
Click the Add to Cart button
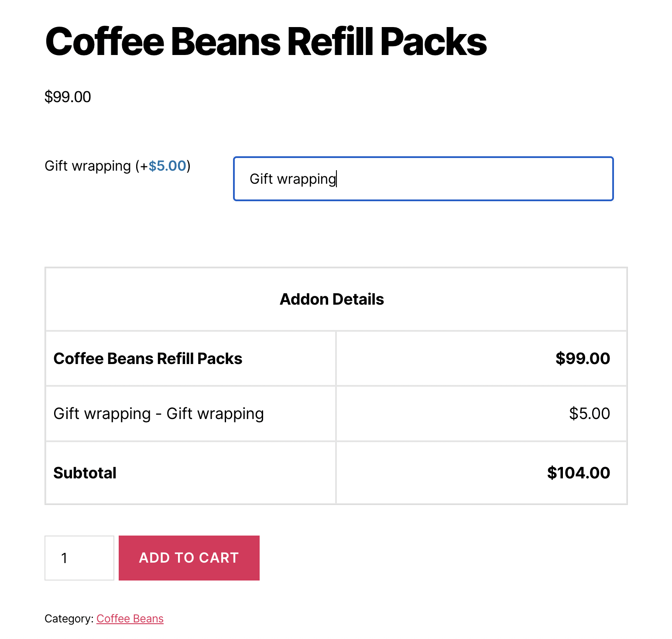tap(189, 558)
